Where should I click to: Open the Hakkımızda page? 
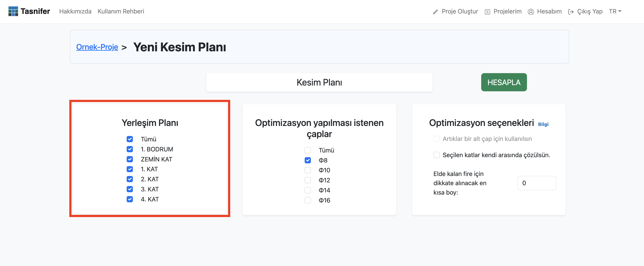[x=75, y=12]
